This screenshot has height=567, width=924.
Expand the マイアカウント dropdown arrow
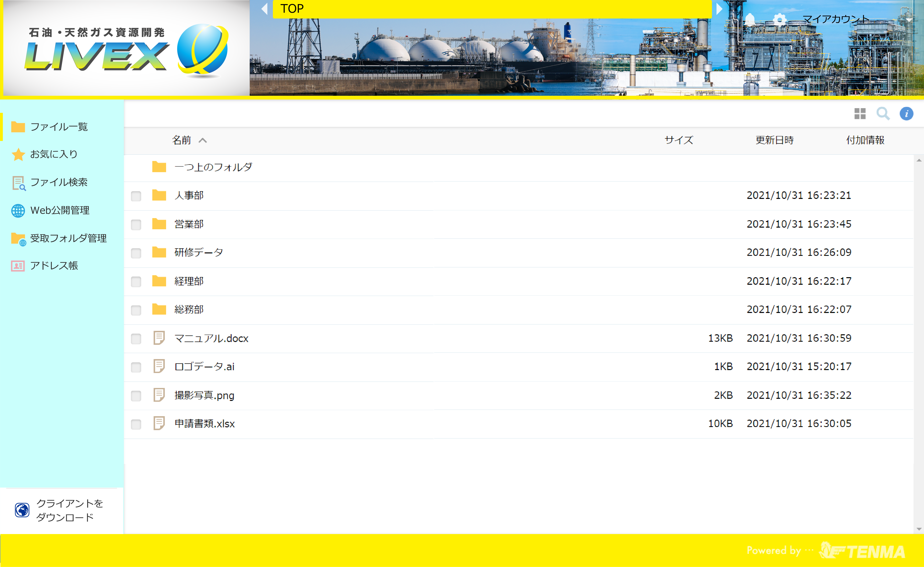(x=909, y=20)
